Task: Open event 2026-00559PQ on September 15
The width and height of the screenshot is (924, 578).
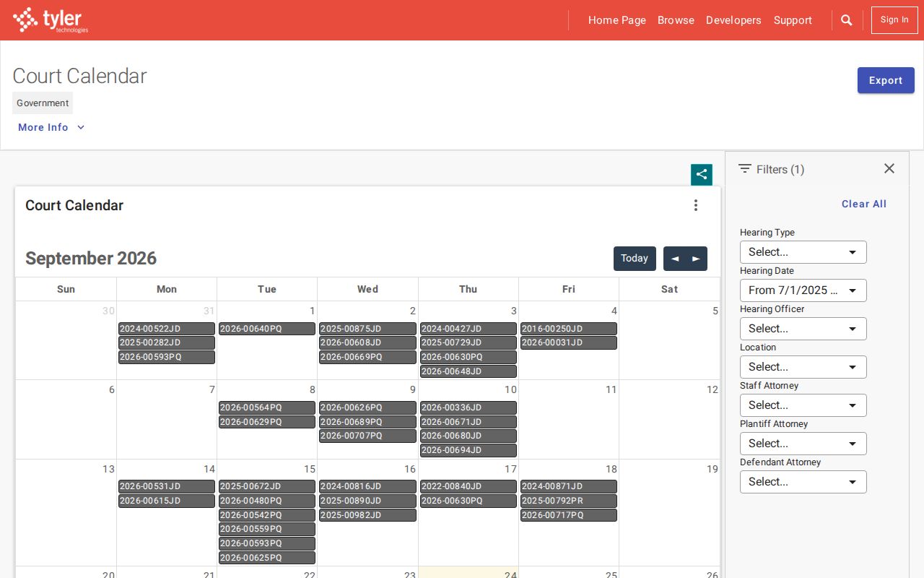Action: [x=267, y=529]
